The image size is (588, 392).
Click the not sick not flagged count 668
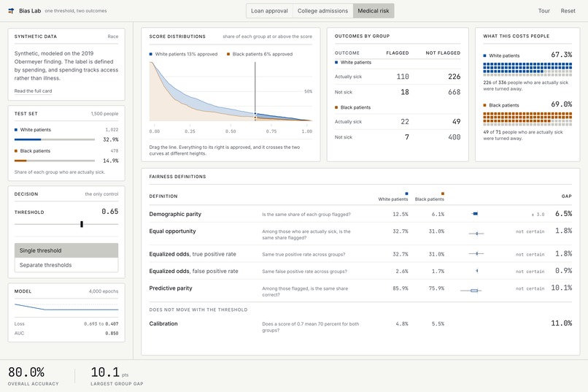[454, 92]
